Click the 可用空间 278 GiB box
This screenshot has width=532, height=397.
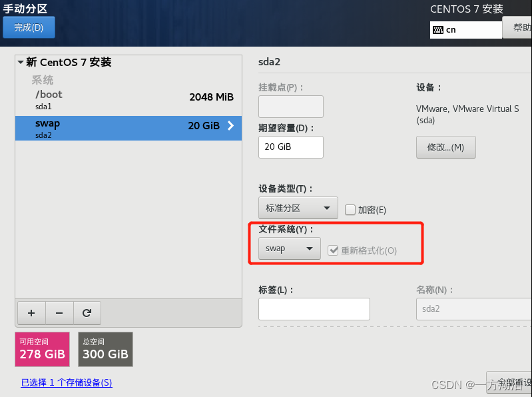coord(42,349)
